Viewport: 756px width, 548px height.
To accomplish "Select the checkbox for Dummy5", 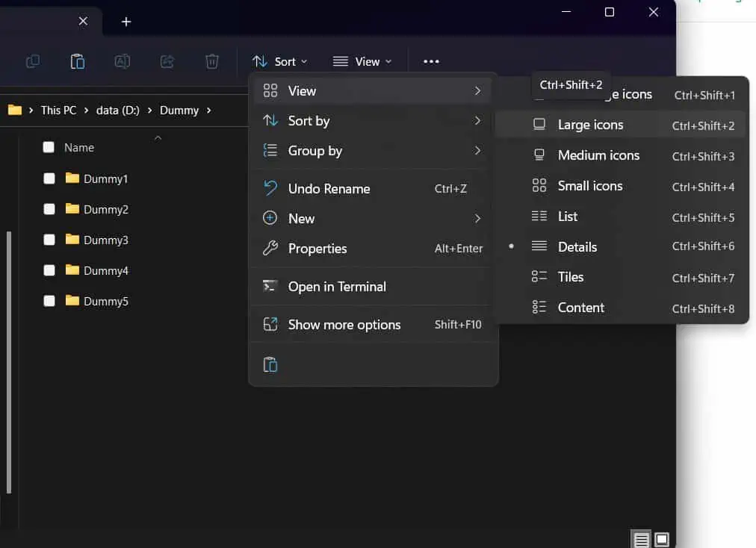I will (x=49, y=301).
